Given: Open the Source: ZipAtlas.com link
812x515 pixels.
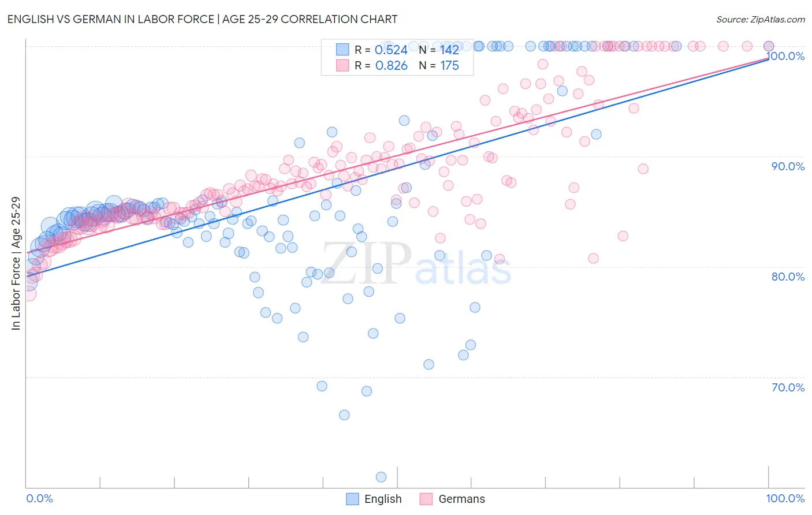Looking at the screenshot, I should point(761,19).
